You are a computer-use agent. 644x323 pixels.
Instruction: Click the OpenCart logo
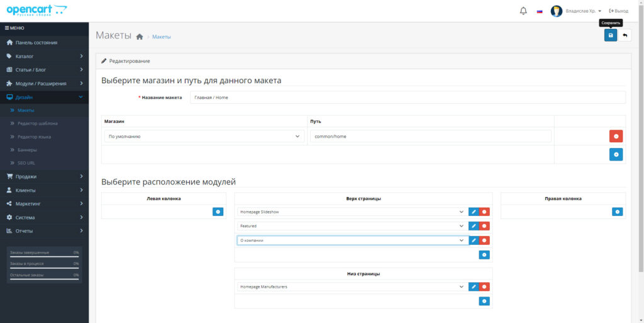[x=37, y=10]
